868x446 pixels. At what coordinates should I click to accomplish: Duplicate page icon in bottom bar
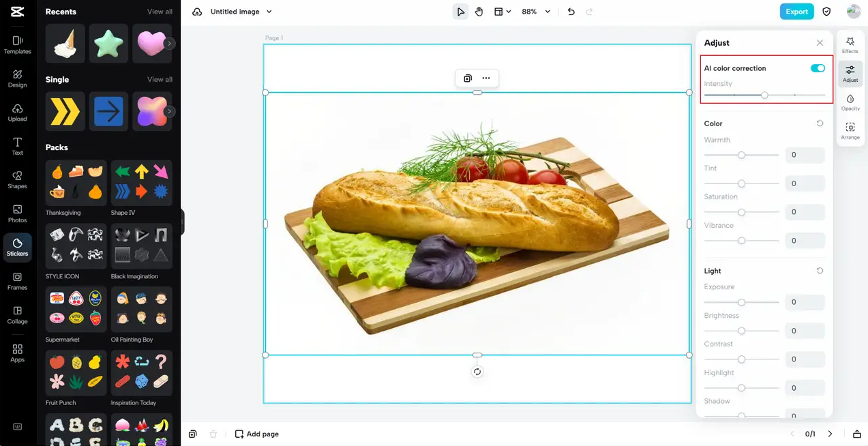point(193,434)
